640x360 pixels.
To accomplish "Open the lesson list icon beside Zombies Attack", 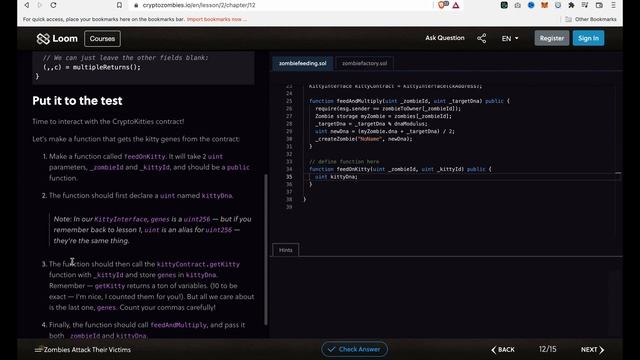I will [38, 350].
